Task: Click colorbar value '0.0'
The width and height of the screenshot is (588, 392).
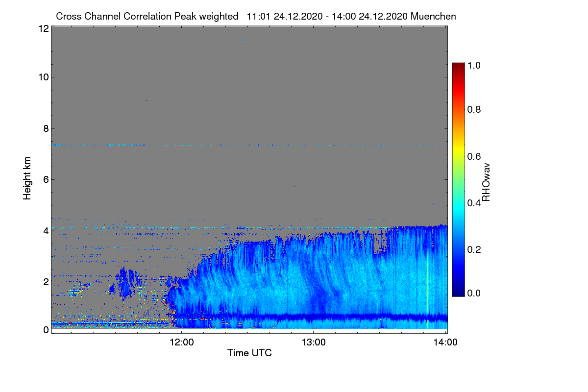Action: pos(474,293)
